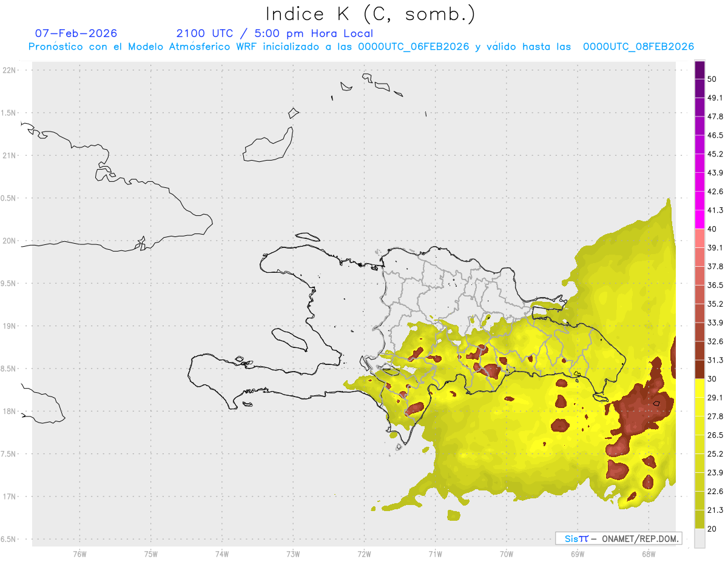Click the dark purple colorbar segment above 50

(699, 70)
